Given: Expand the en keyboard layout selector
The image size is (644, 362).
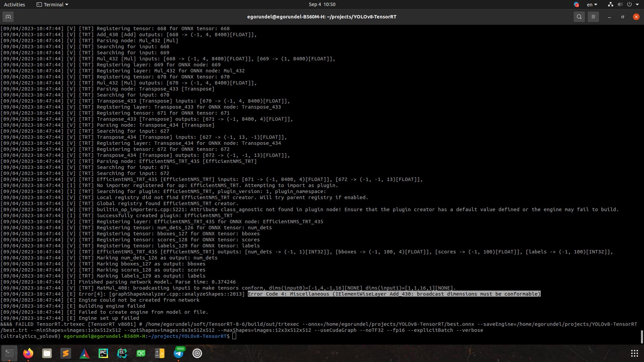Looking at the screenshot, I should [x=592, y=4].
